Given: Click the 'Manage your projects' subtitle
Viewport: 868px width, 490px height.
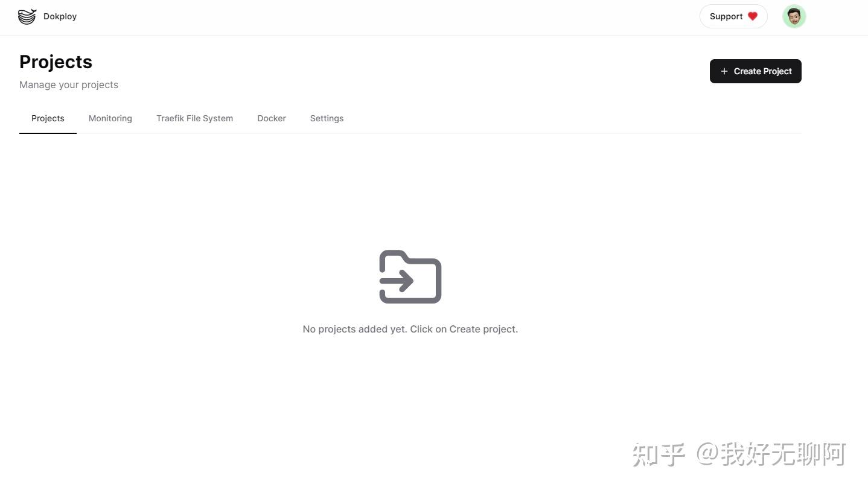Looking at the screenshot, I should coord(68,84).
